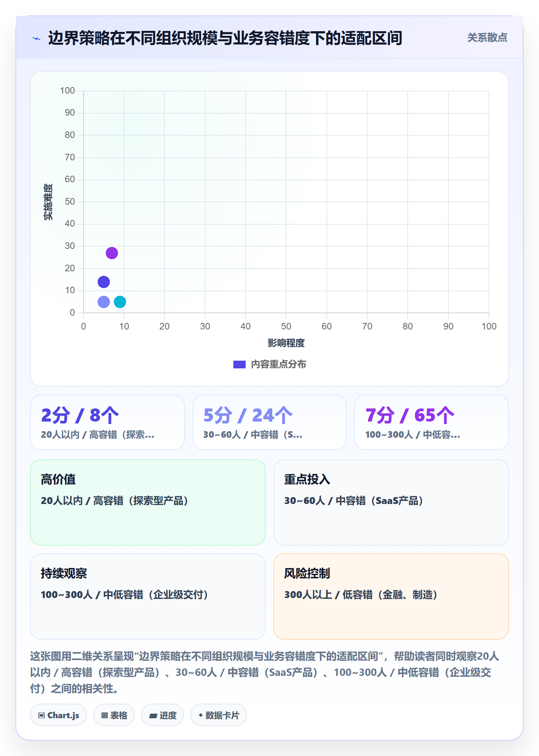Toggle the 内容重点分布 legend color box
This screenshot has height=756, width=539.
(239, 365)
